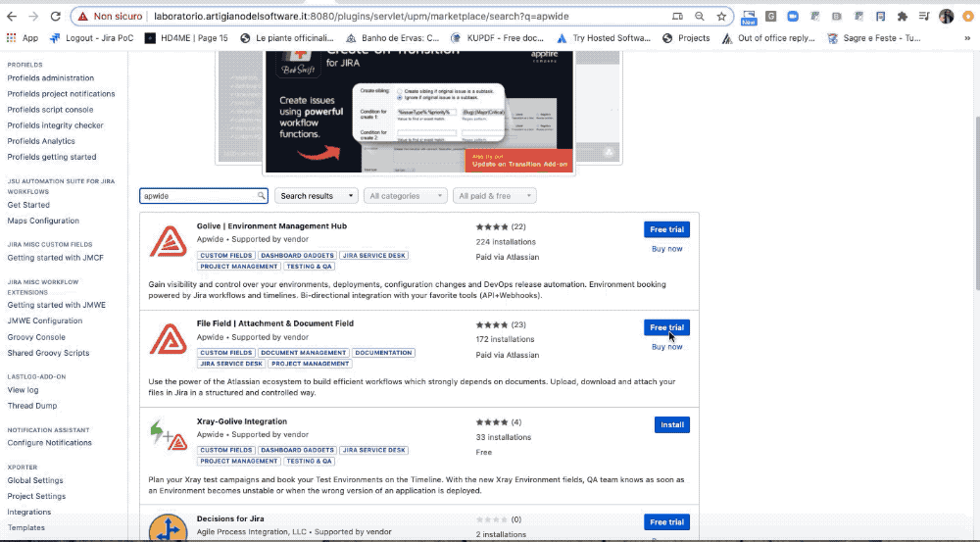Open Thread Dump
Screen dimensions: 980x542
coord(32,406)
